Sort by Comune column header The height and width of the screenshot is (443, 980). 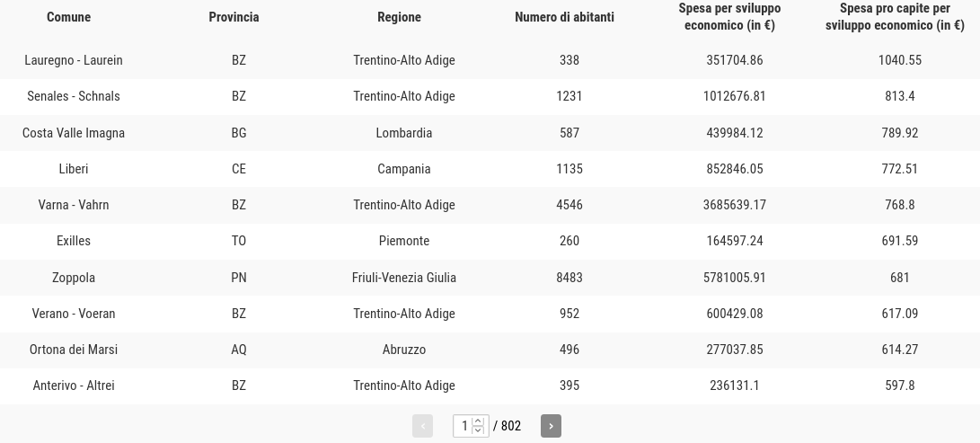(x=69, y=17)
